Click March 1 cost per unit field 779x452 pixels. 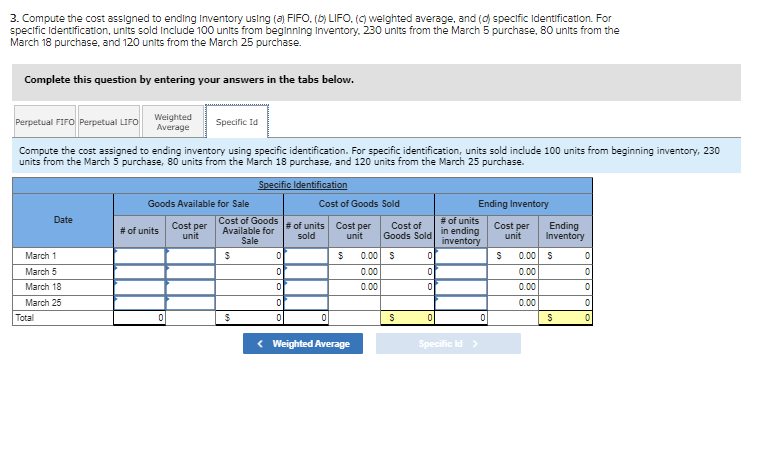190,256
